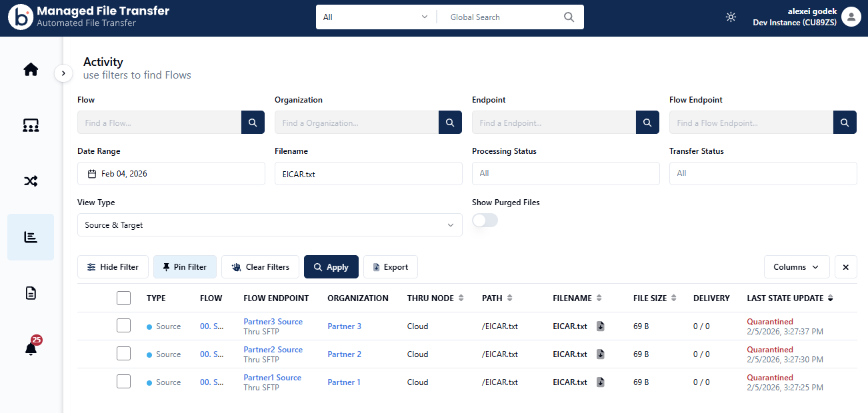868x413 pixels.
Task: Click the download icon for Partner 3 EICAR.txt
Action: pyautogui.click(x=600, y=326)
